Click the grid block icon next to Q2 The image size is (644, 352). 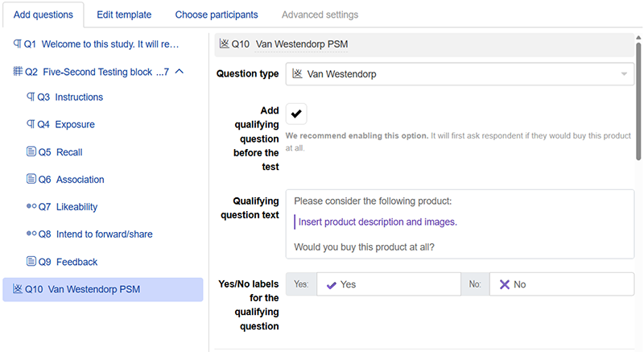coord(18,71)
